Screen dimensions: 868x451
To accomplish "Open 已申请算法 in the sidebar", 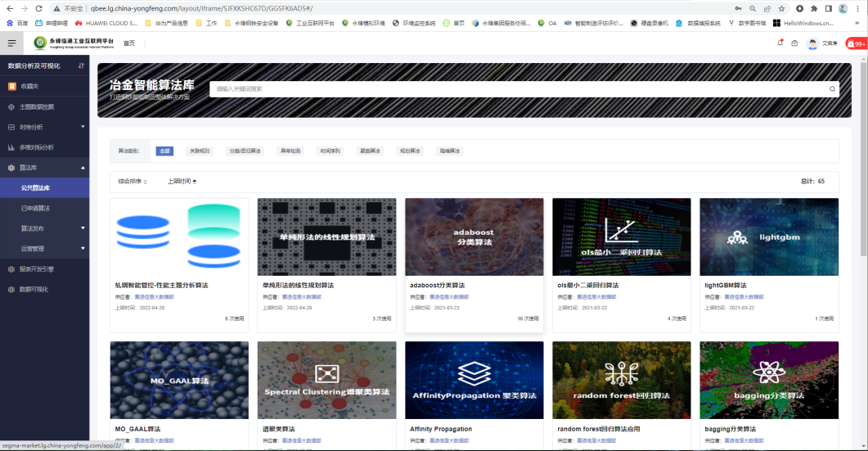I will [x=35, y=208].
